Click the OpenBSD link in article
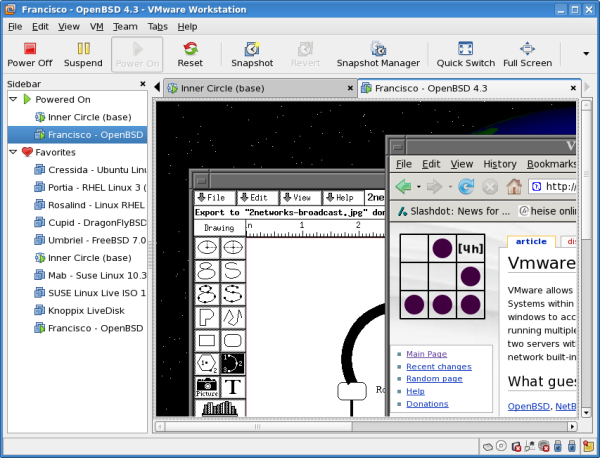Viewport: 600px width, 458px height. [528, 406]
